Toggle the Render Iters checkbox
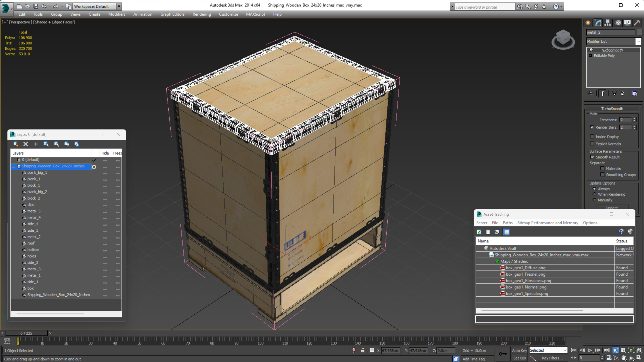644x362 pixels. coord(592,127)
